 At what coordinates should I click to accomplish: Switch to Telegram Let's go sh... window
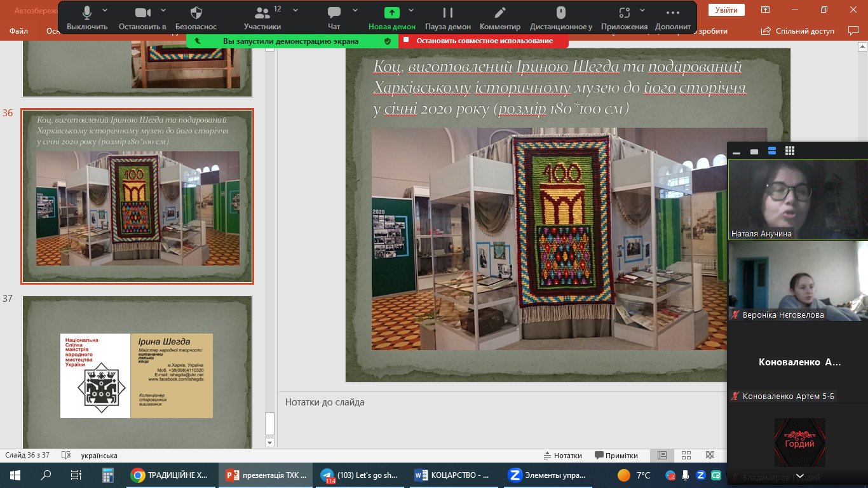[x=361, y=475]
